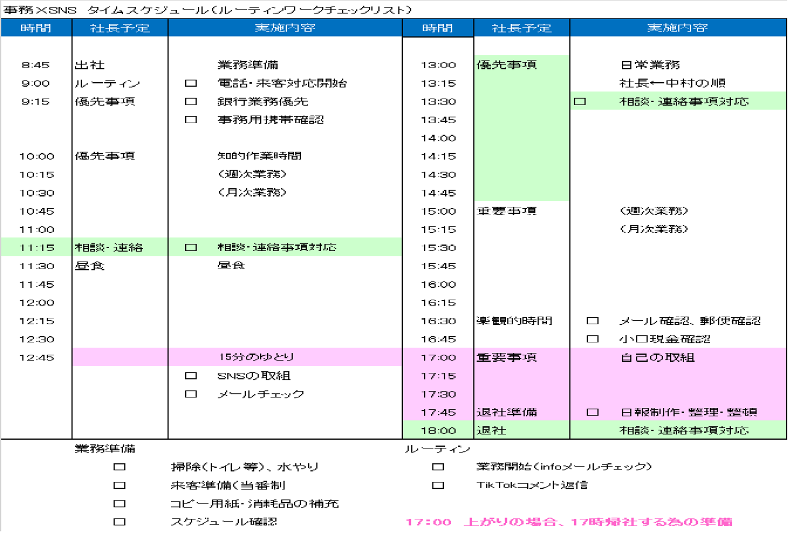
Task: Check the コピー用紙・消耗品の補充 checkbox
Action: pyautogui.click(x=119, y=503)
